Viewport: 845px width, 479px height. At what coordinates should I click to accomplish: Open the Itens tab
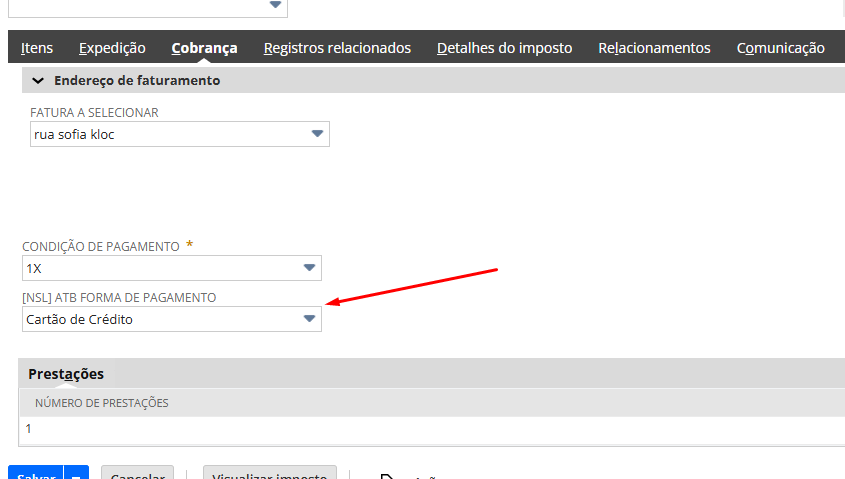point(37,48)
